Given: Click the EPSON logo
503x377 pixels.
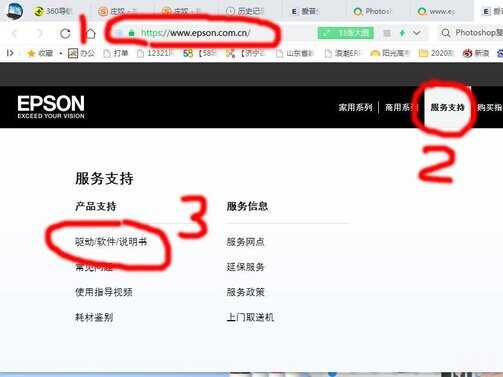Looking at the screenshot, I should click(x=51, y=107).
